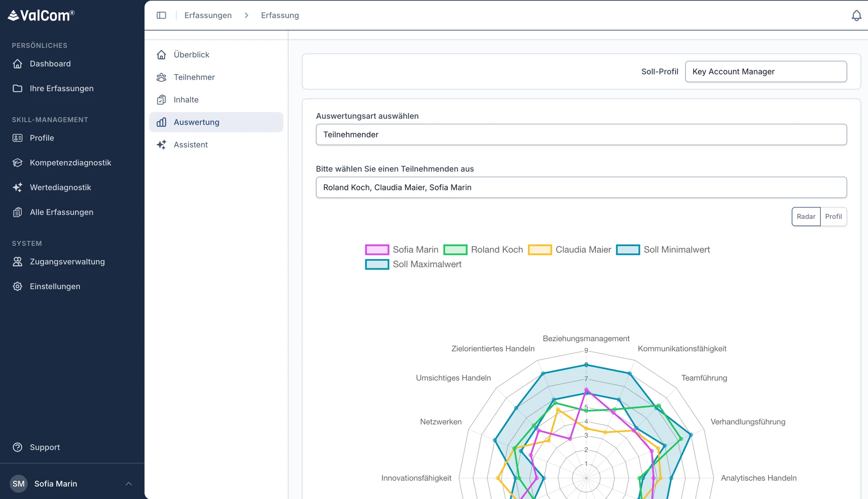The image size is (868, 499).
Task: Click the Alle Erfassungen clipboard icon
Action: tap(17, 212)
